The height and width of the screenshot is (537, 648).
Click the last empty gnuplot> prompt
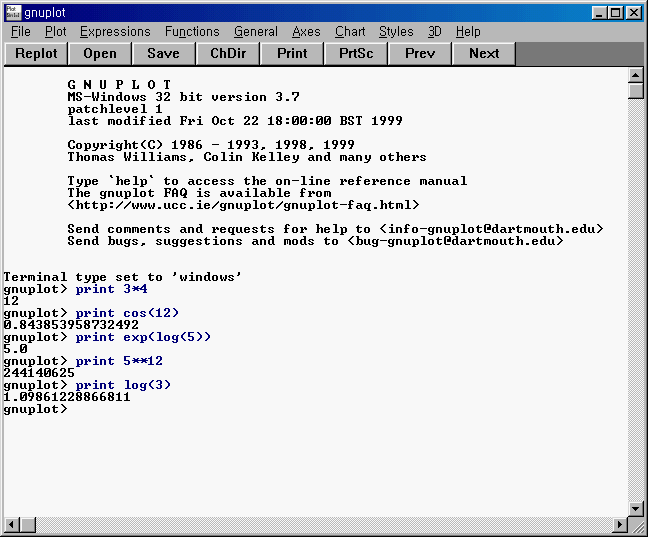click(x=35, y=409)
